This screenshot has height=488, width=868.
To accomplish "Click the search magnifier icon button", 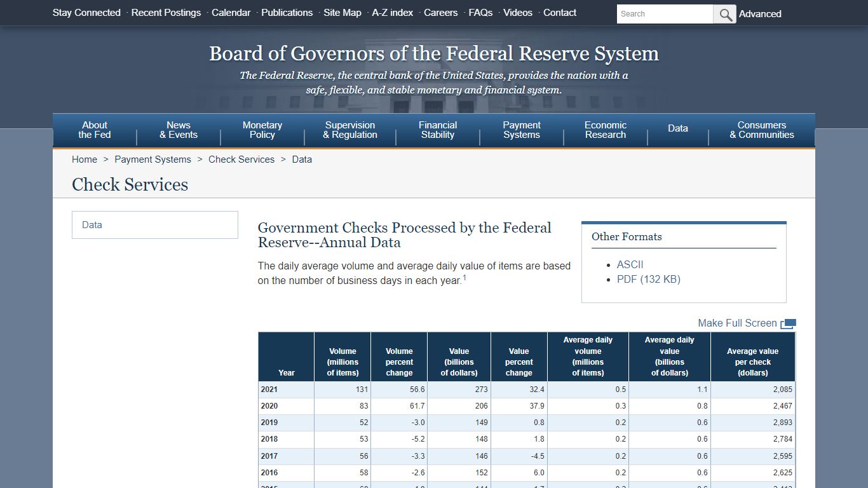I will [x=725, y=14].
